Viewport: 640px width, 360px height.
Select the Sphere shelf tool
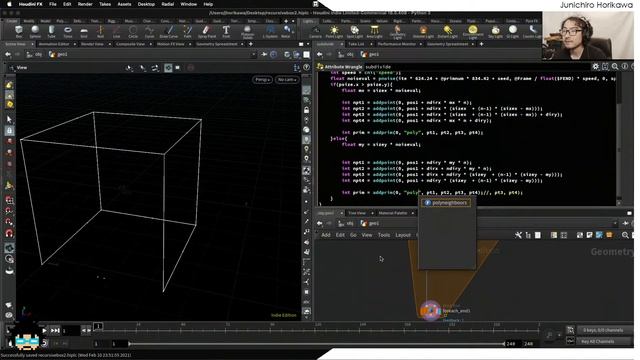[x=35, y=31]
